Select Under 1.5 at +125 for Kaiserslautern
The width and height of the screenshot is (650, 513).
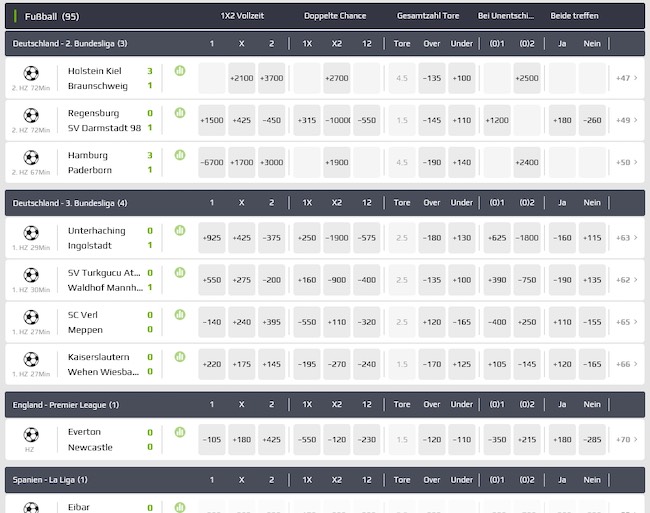click(462, 364)
